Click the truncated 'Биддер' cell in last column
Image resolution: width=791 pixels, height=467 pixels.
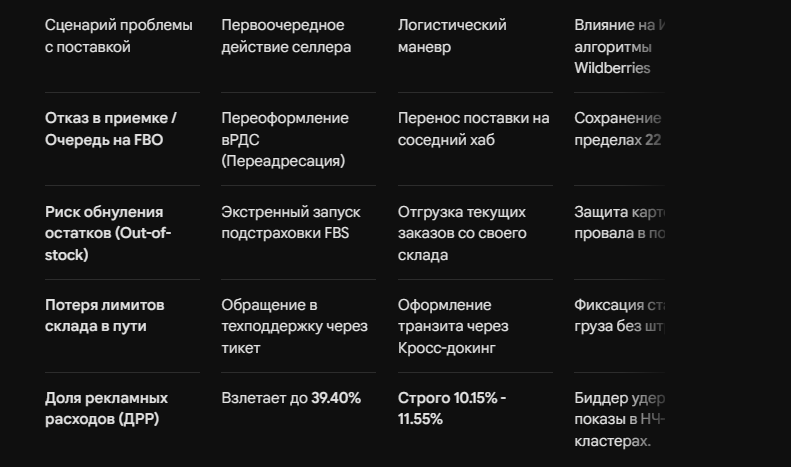619,419
